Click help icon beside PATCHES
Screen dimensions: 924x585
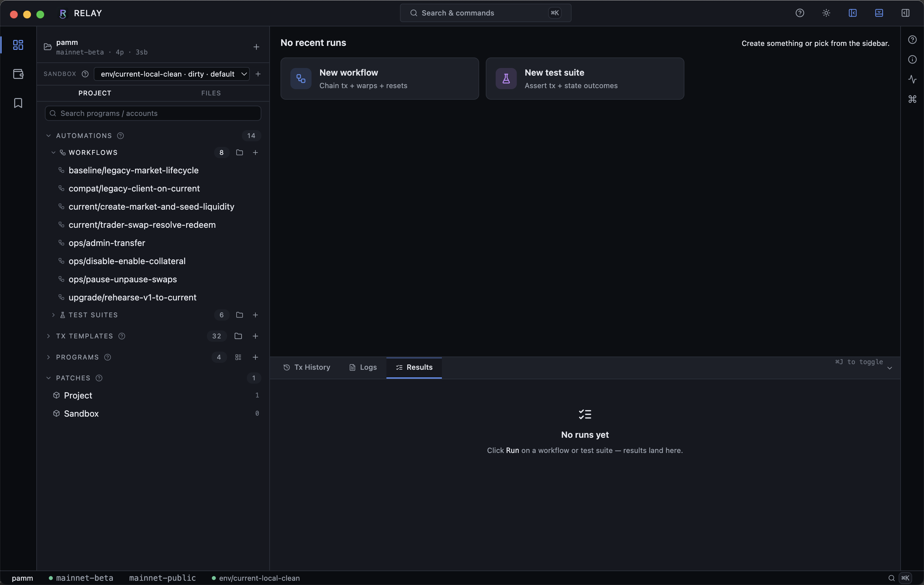(x=99, y=378)
